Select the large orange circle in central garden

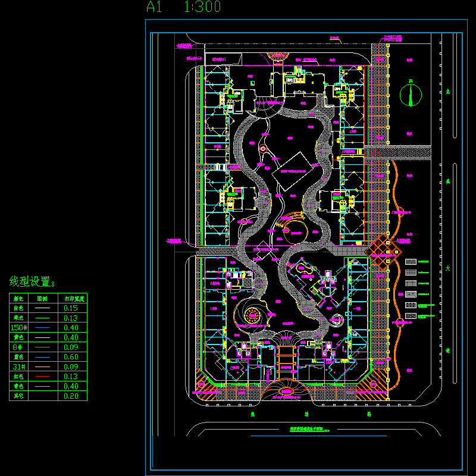(x=295, y=232)
